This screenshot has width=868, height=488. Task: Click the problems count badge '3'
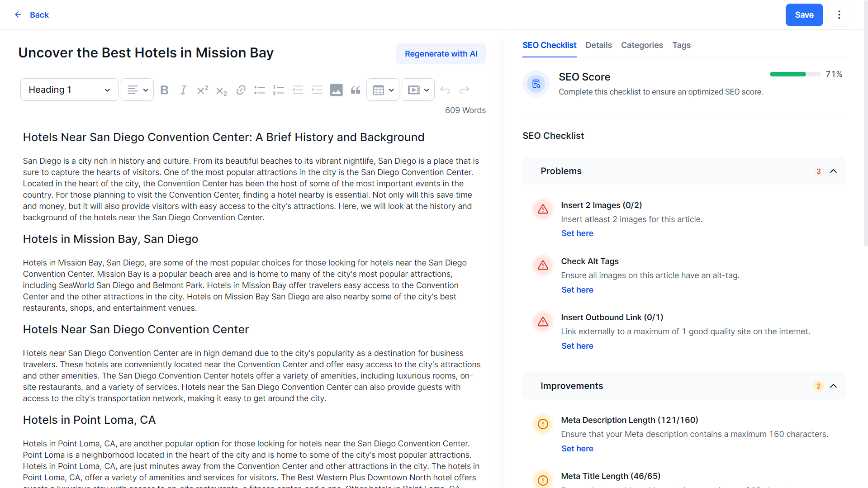tap(818, 171)
